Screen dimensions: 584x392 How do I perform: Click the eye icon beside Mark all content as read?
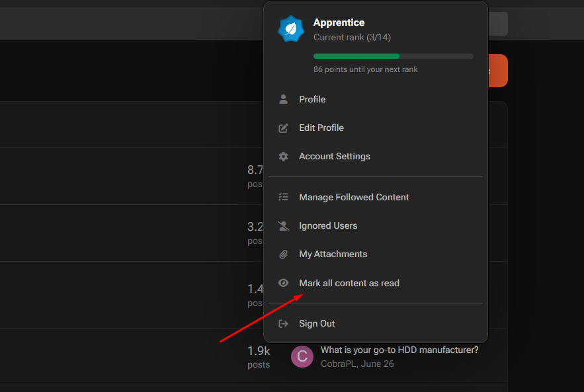(284, 283)
